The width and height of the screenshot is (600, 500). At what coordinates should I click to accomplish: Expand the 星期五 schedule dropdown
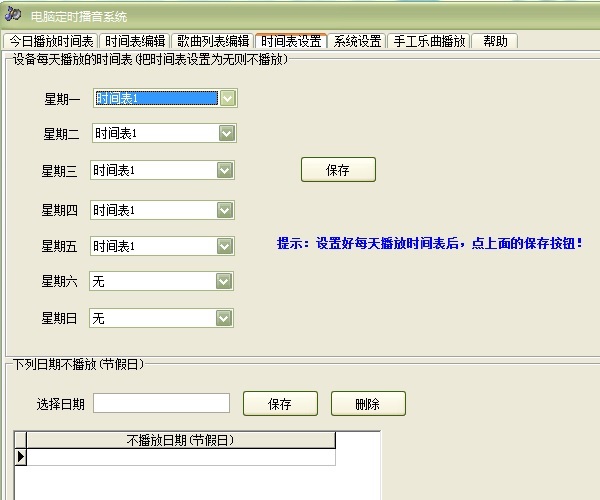point(225,246)
